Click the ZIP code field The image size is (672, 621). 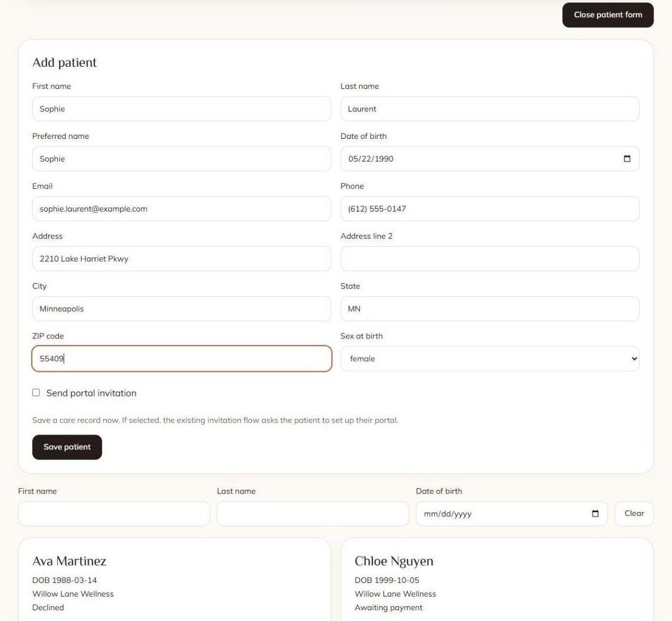pyautogui.click(x=181, y=359)
